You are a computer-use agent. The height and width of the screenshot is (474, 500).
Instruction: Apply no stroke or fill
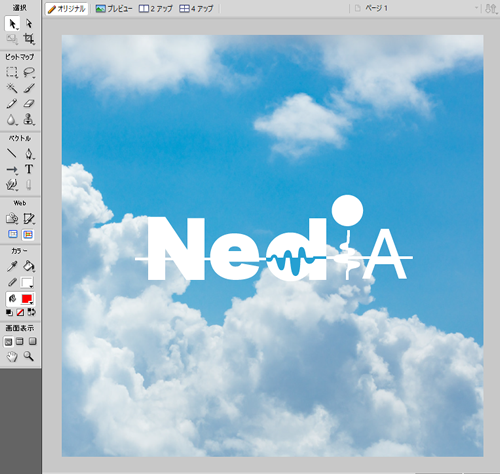click(20, 312)
